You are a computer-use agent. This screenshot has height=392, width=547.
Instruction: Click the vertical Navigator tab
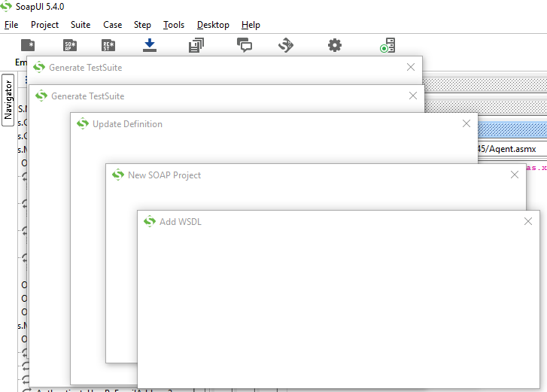pyautogui.click(x=8, y=100)
